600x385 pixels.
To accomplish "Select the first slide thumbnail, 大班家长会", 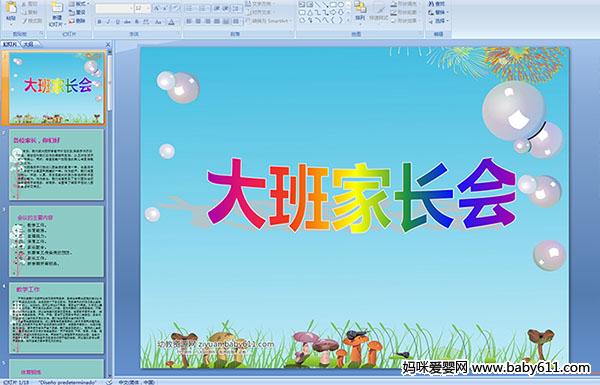I will coord(57,89).
